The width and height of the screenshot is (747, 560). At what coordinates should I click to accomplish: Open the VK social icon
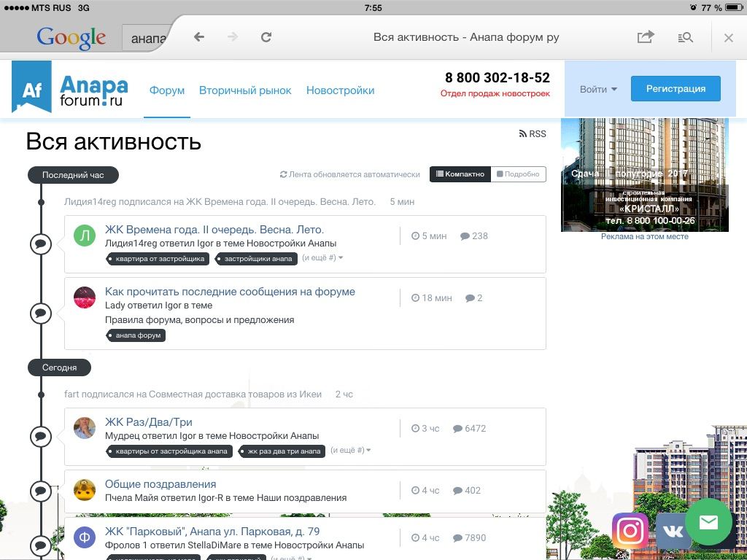pyautogui.click(x=672, y=531)
